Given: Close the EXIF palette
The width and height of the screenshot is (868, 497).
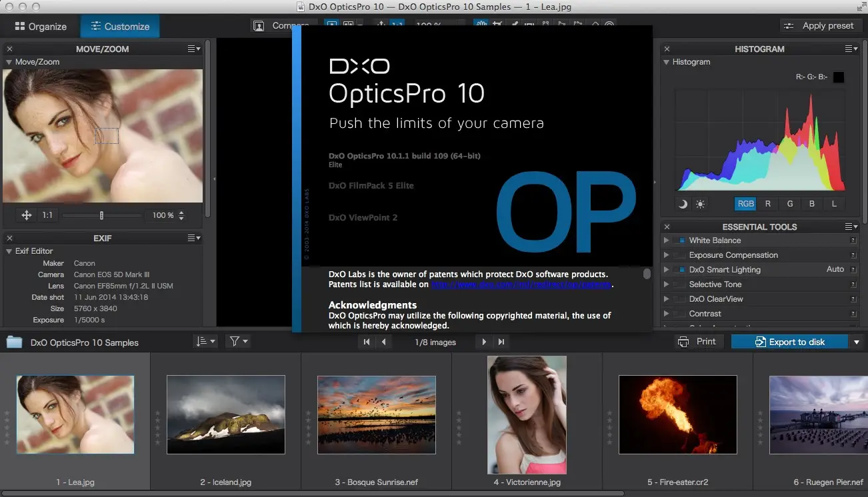Looking at the screenshot, I should coord(9,238).
